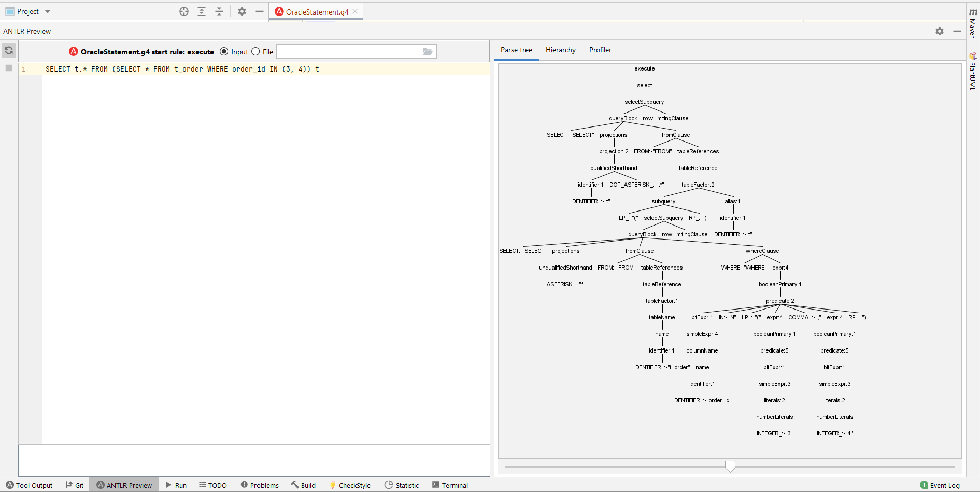Open the Profiler tab
This screenshot has width=980, height=492.
[600, 50]
